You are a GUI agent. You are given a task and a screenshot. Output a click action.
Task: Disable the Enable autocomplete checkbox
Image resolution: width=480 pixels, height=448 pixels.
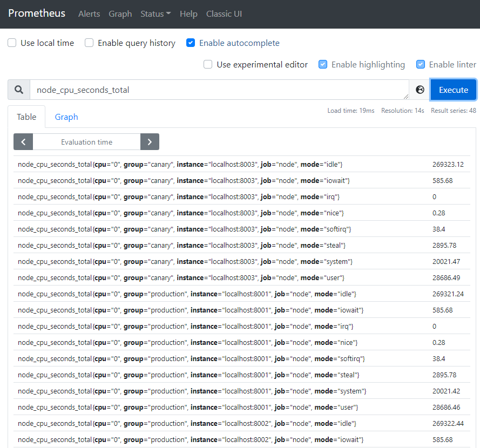191,43
